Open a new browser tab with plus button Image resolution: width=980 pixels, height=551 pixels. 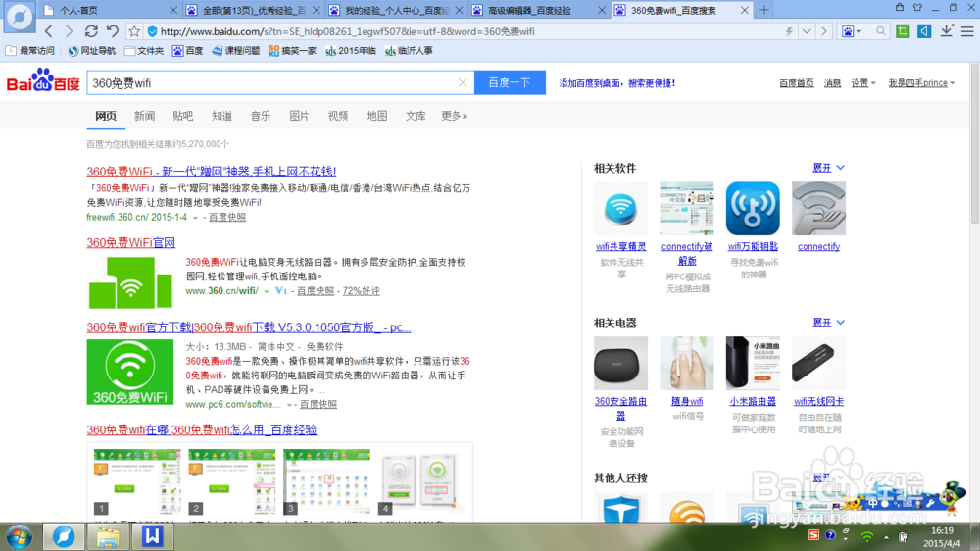763,10
